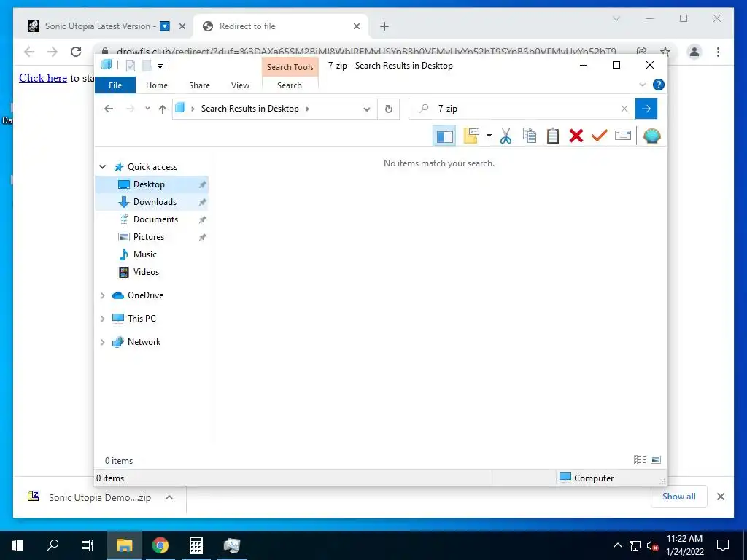
Task: Expand the OneDrive tree node
Action: 102,295
